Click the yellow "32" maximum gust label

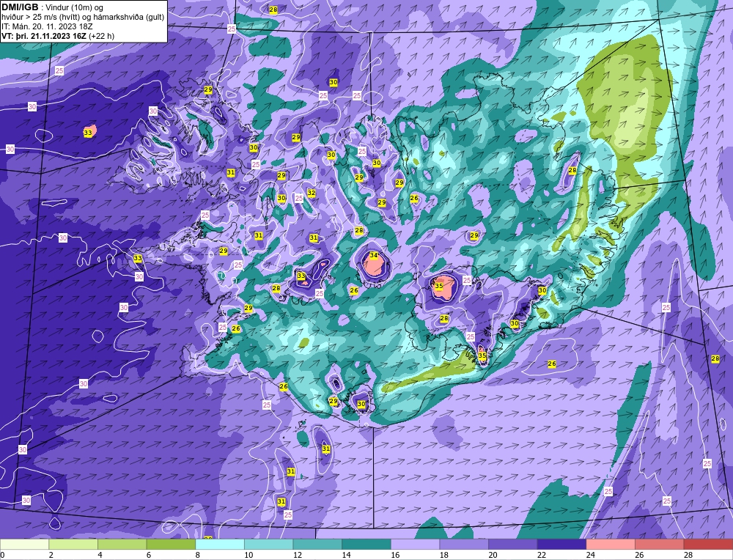(x=312, y=193)
